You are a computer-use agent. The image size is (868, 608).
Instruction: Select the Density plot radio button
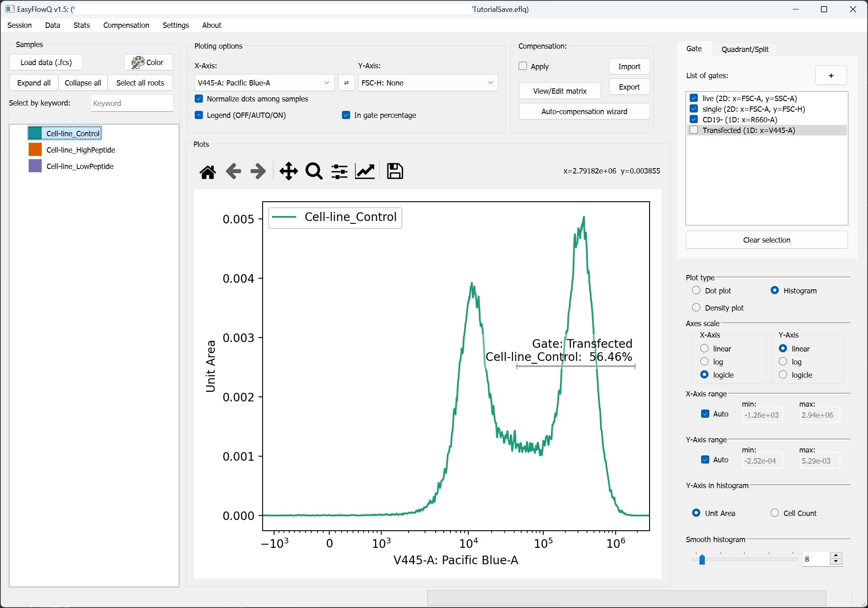coord(696,308)
